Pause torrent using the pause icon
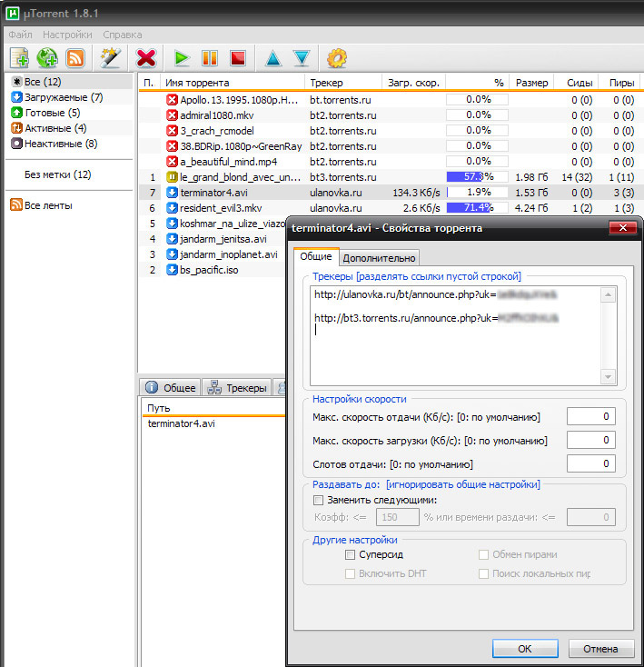 pyautogui.click(x=210, y=58)
